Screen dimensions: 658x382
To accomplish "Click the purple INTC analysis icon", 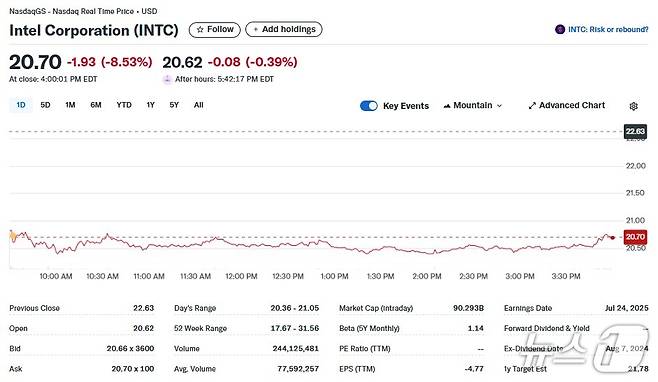I will (560, 29).
